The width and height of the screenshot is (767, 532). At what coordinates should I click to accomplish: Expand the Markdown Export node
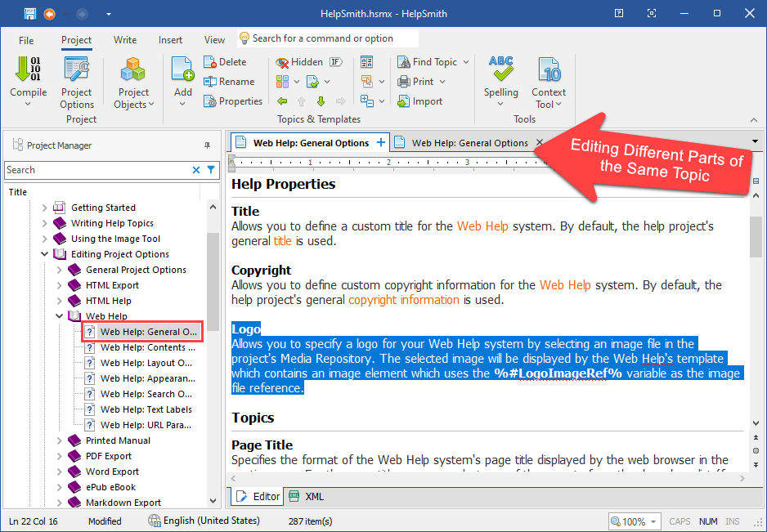59,503
